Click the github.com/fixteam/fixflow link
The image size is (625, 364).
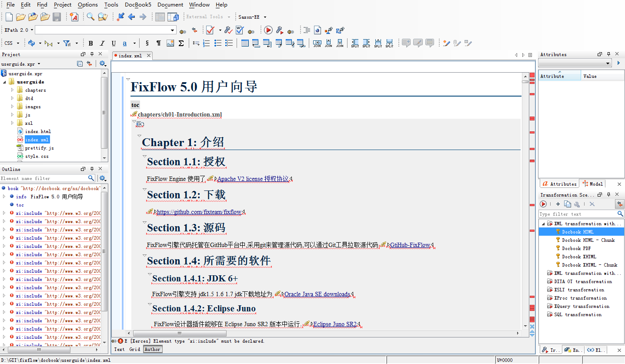coord(199,212)
